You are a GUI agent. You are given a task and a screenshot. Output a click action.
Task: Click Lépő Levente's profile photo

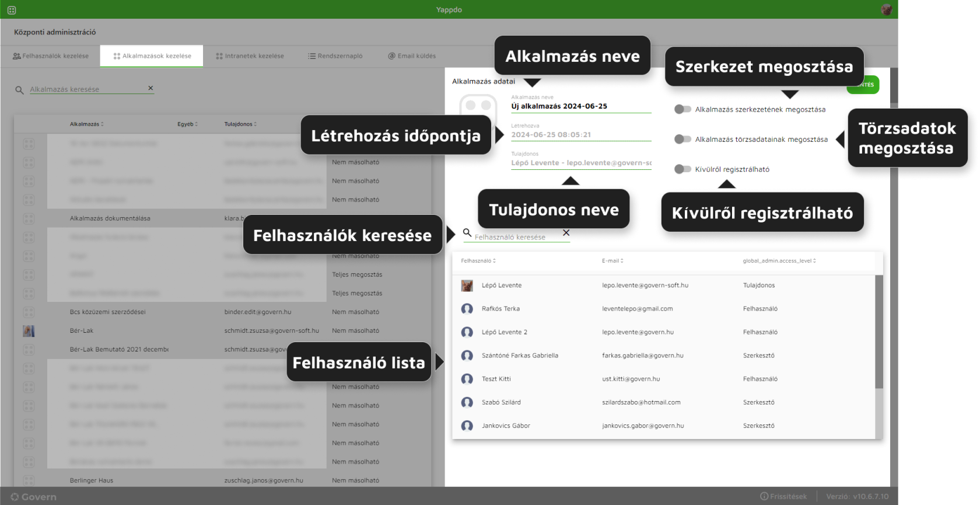467,285
